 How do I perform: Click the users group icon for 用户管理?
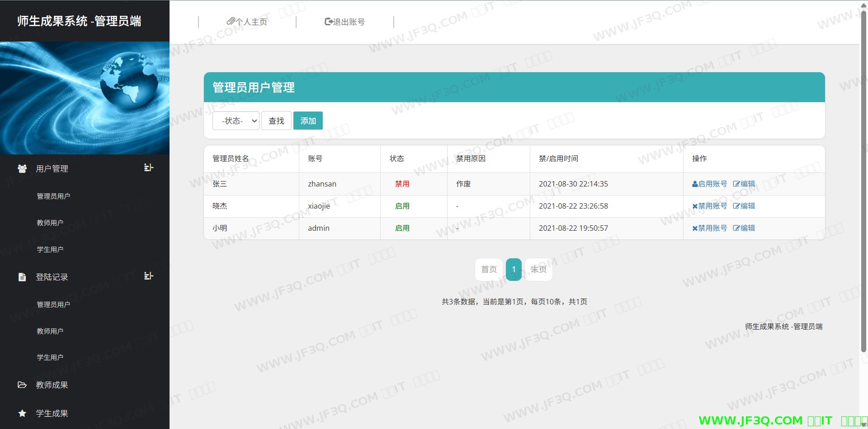point(22,168)
